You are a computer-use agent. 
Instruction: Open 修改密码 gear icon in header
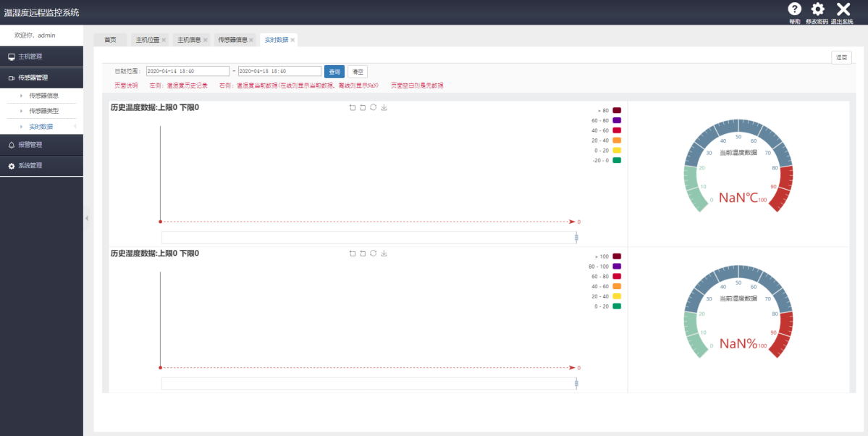point(817,9)
